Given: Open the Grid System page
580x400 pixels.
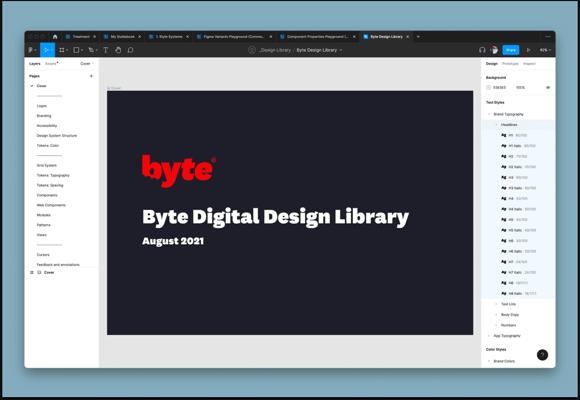Looking at the screenshot, I should [47, 165].
